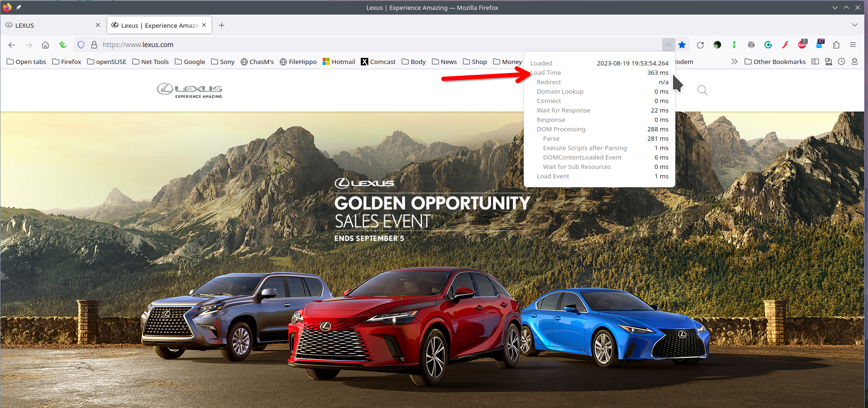Open the Body bookmark folder

(414, 62)
